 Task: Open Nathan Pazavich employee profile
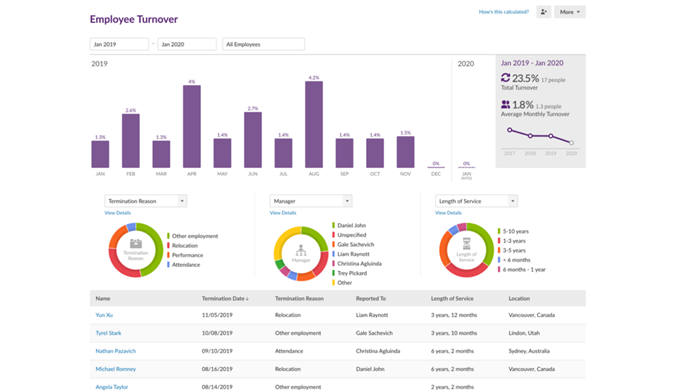[x=116, y=351]
